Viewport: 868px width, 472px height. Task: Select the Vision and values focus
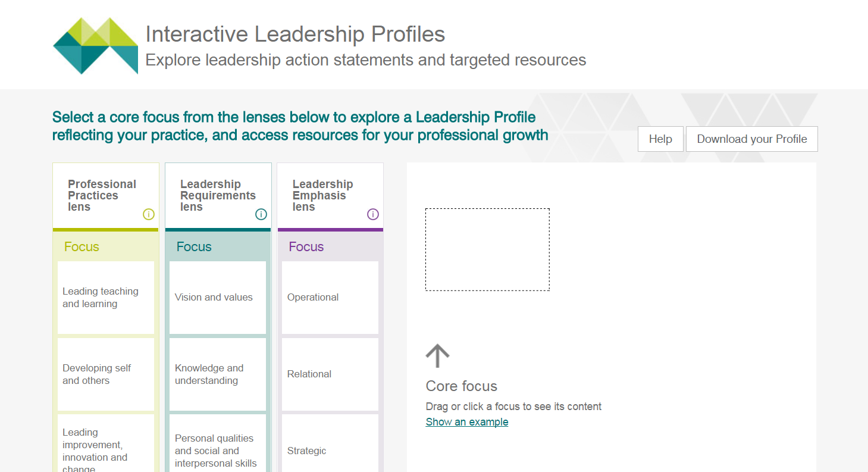click(x=217, y=298)
